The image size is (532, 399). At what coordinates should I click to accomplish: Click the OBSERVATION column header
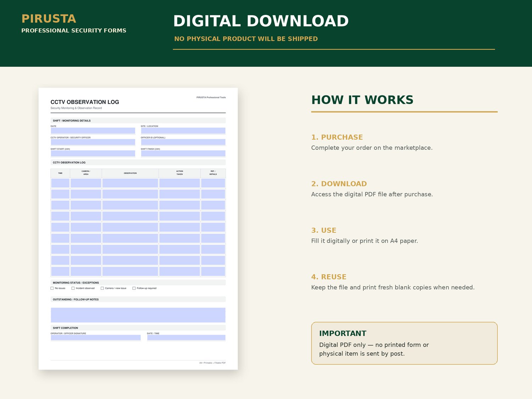pyautogui.click(x=130, y=173)
